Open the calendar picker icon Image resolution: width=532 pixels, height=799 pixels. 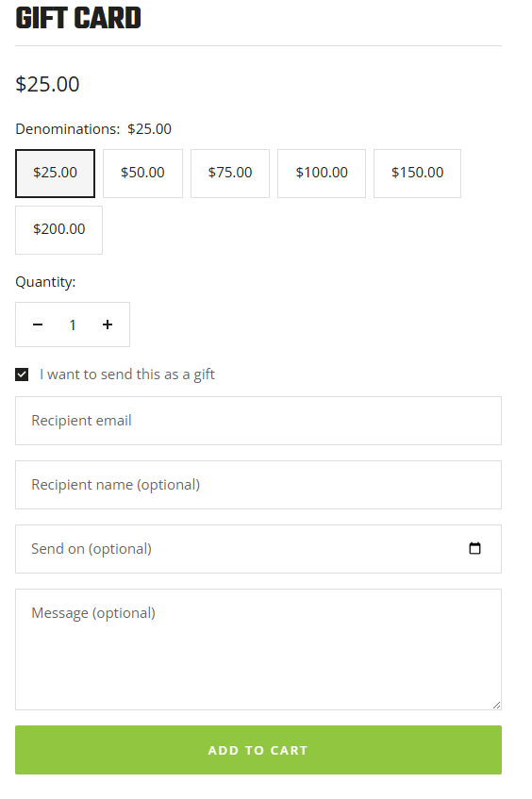tap(474, 548)
